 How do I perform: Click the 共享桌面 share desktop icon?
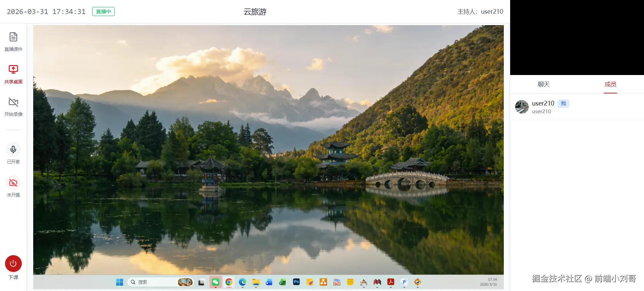(x=13, y=69)
